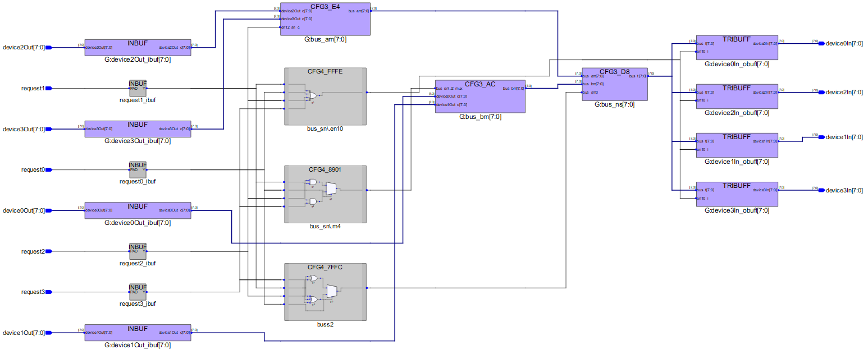Click the request1 input port
This screenshot has height=354, width=868.
(x=36, y=88)
